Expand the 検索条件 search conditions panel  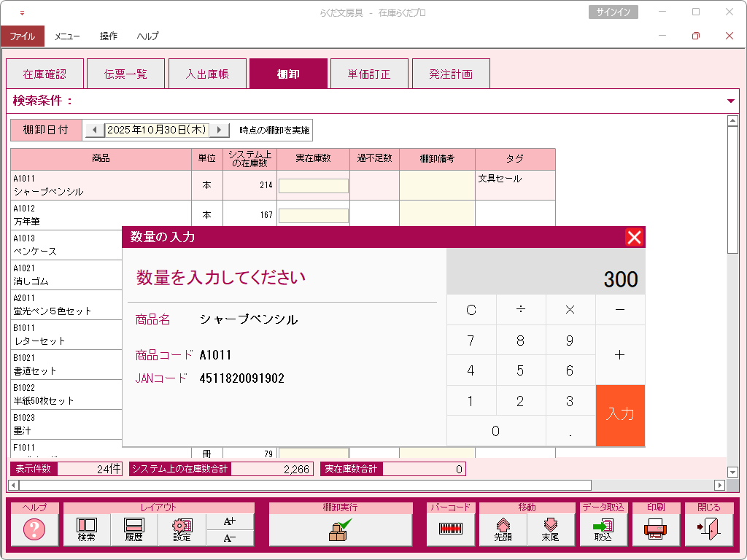pos(731,101)
